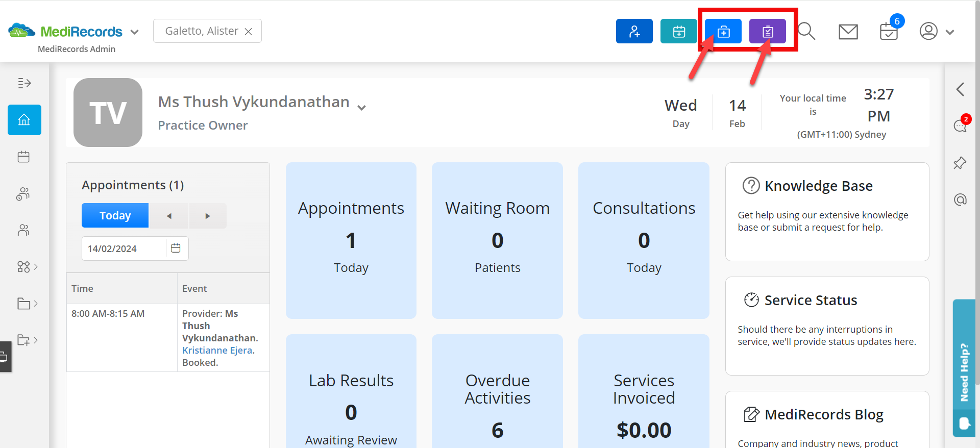Click the appointment date field 14/02/2024
Screen dimensions: 980x448
tap(122, 248)
